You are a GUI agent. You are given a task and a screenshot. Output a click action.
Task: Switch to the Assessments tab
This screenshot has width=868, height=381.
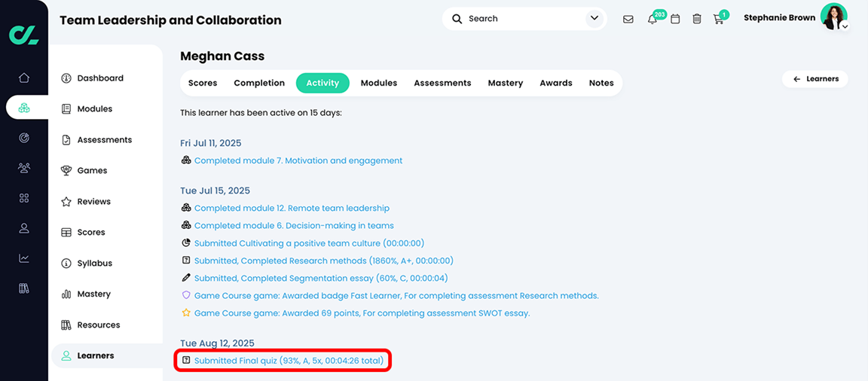point(442,83)
